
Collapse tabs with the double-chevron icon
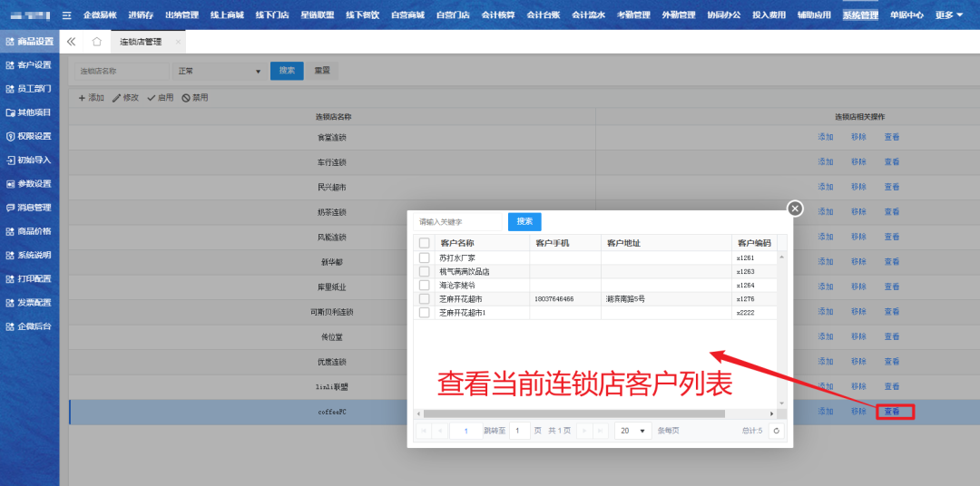click(72, 42)
